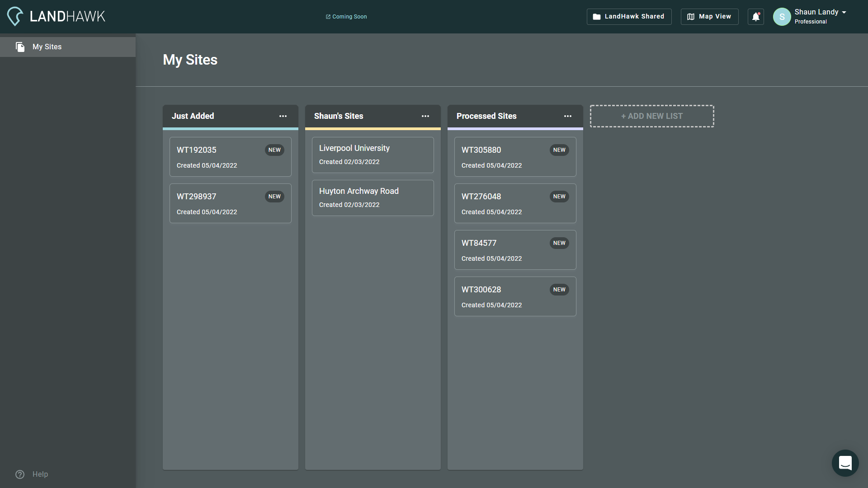Click the NEW badge on WT298937

coord(274,197)
